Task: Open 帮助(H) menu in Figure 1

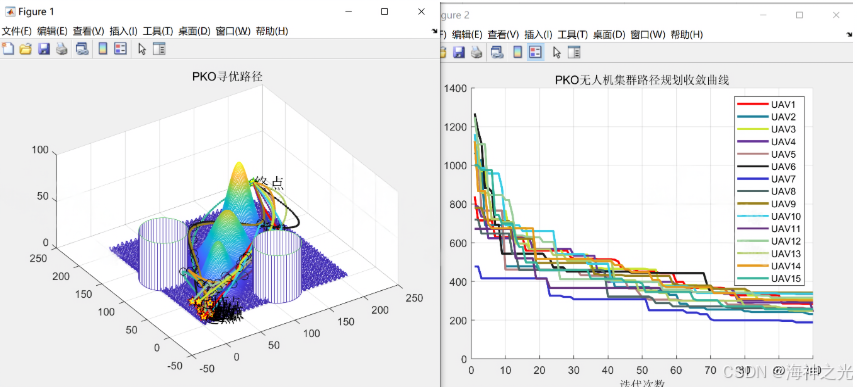Action: (x=272, y=31)
